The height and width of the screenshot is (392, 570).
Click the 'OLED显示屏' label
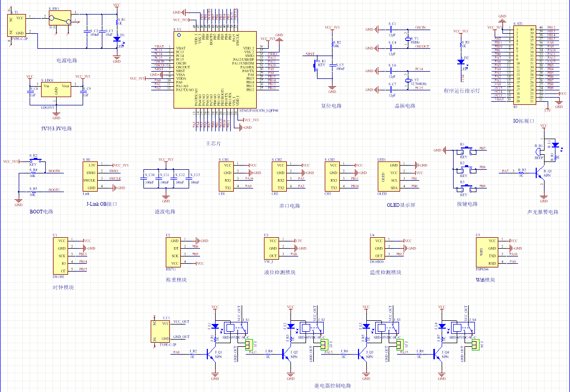tap(401, 205)
